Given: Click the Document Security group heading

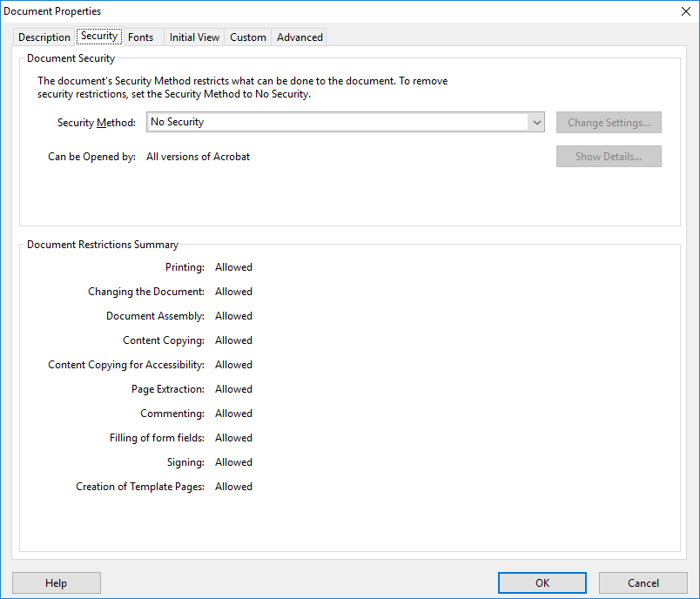Looking at the screenshot, I should pyautogui.click(x=71, y=58).
